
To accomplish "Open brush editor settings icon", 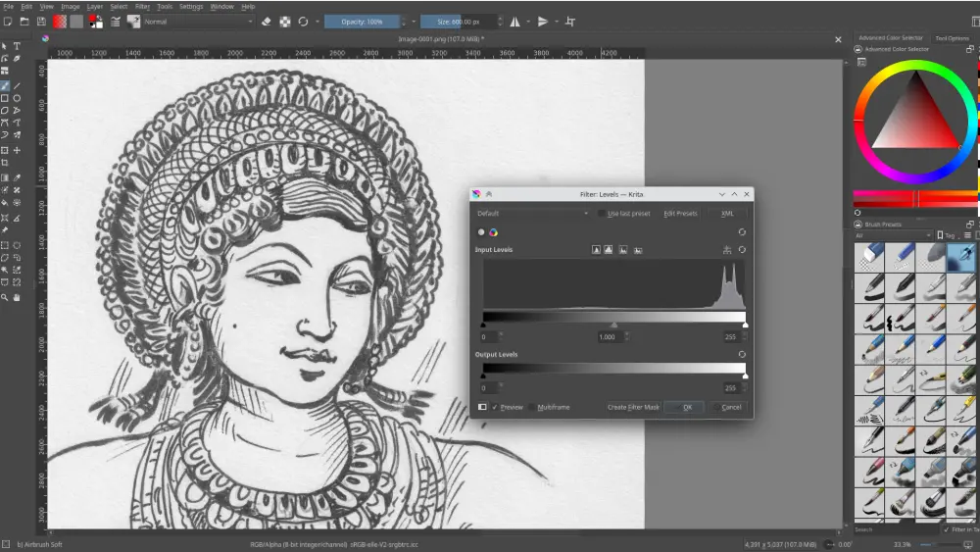I will click(116, 22).
